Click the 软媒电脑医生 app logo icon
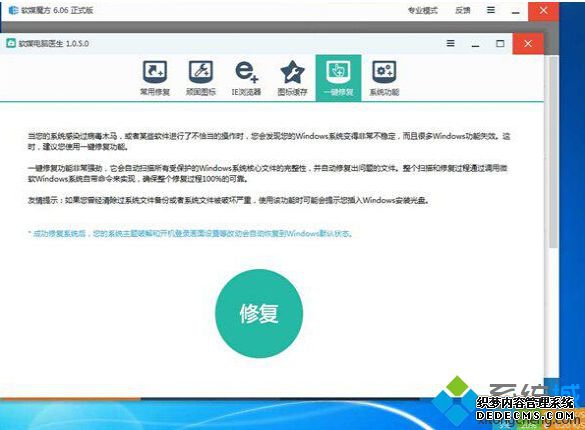Screen dimensions: 585x430 coord(11,43)
